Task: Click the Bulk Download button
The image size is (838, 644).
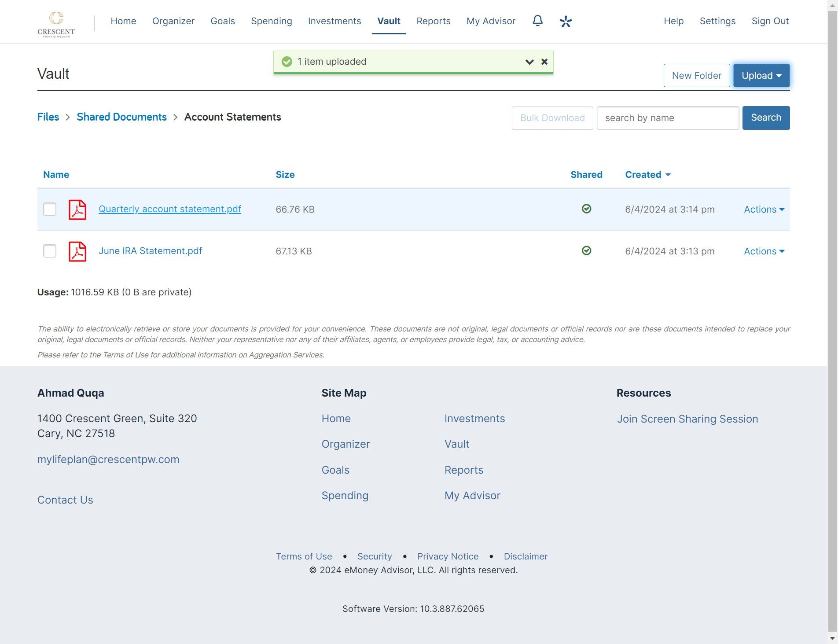Action: coord(552,118)
